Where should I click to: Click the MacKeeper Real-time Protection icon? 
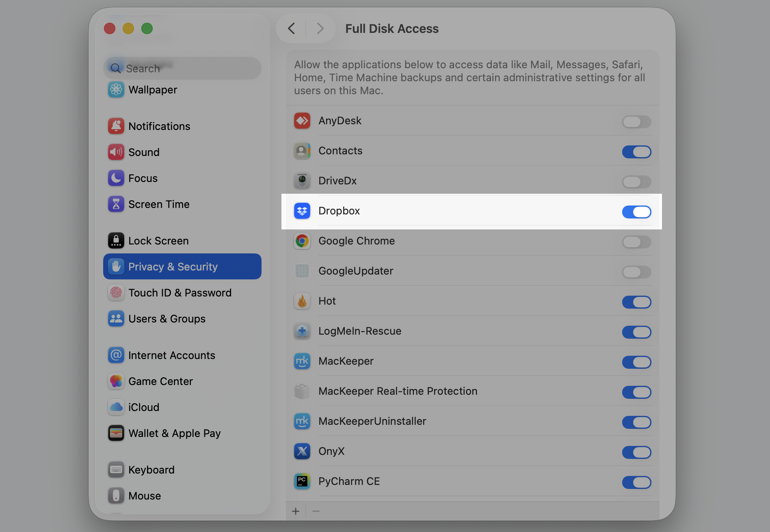[x=302, y=391]
